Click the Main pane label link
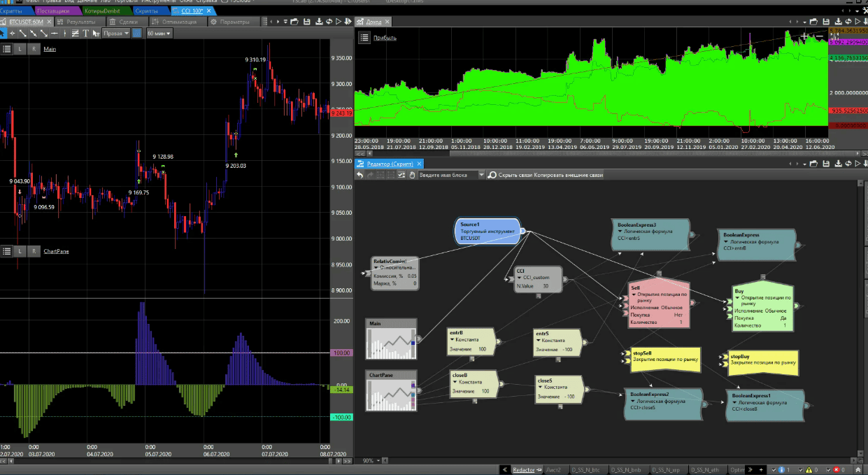The image size is (868, 475). click(x=50, y=49)
